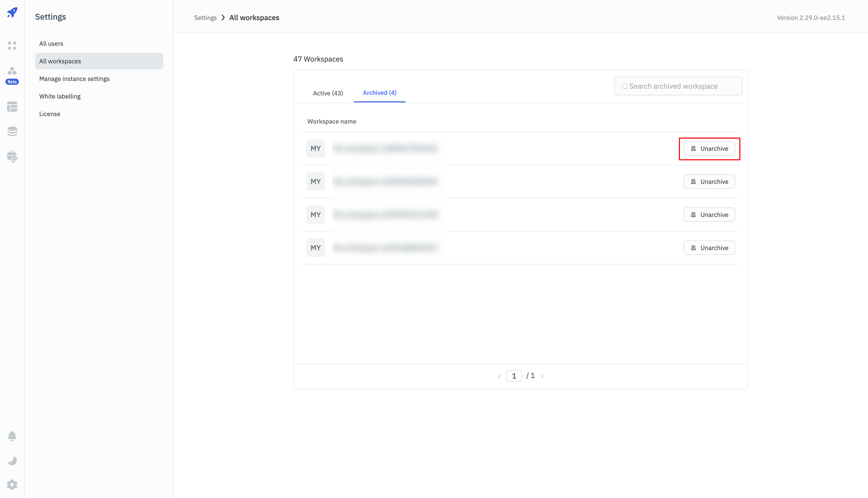Click the Search archived workspace field
868x498 pixels.
[x=678, y=86]
